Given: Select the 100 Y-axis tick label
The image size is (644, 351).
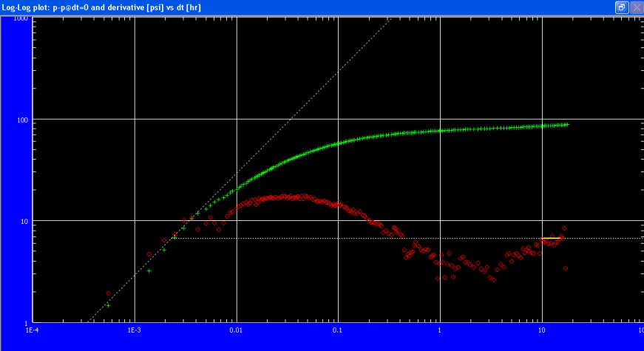Looking at the screenshot, I should click(x=23, y=119).
